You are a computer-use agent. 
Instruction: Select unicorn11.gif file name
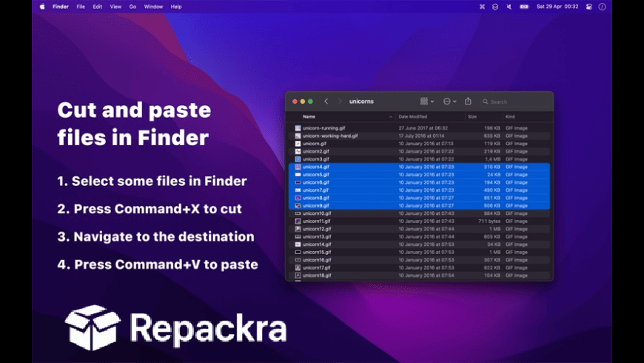click(316, 222)
